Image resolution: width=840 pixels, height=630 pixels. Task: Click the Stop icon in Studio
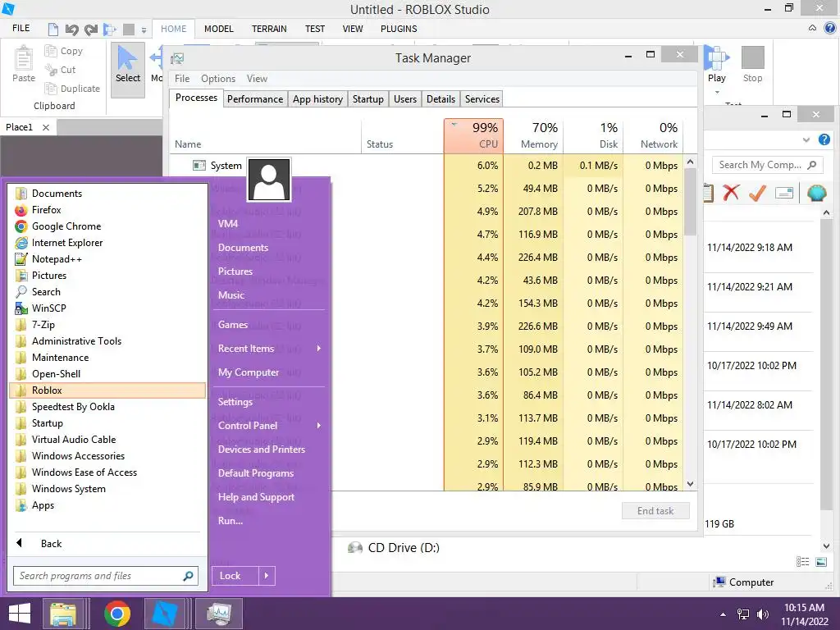pyautogui.click(x=752, y=57)
